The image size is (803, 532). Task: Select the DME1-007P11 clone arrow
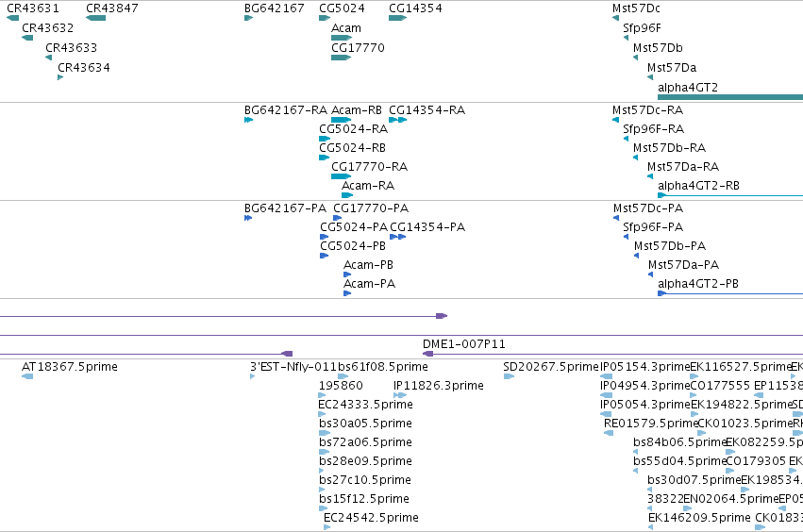pyautogui.click(x=428, y=354)
